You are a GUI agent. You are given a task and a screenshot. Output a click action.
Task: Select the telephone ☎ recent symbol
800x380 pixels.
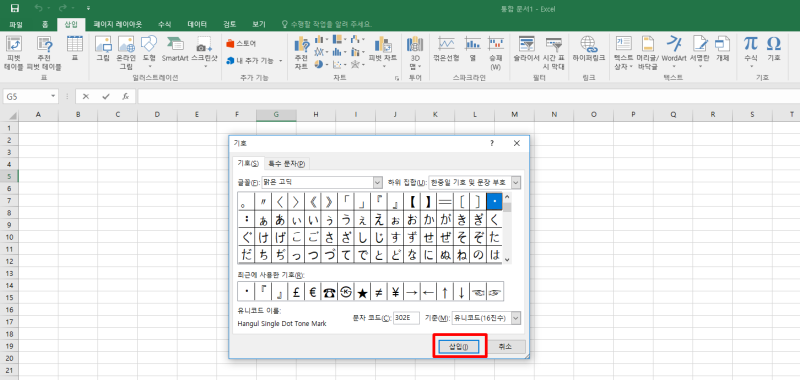tap(330, 292)
